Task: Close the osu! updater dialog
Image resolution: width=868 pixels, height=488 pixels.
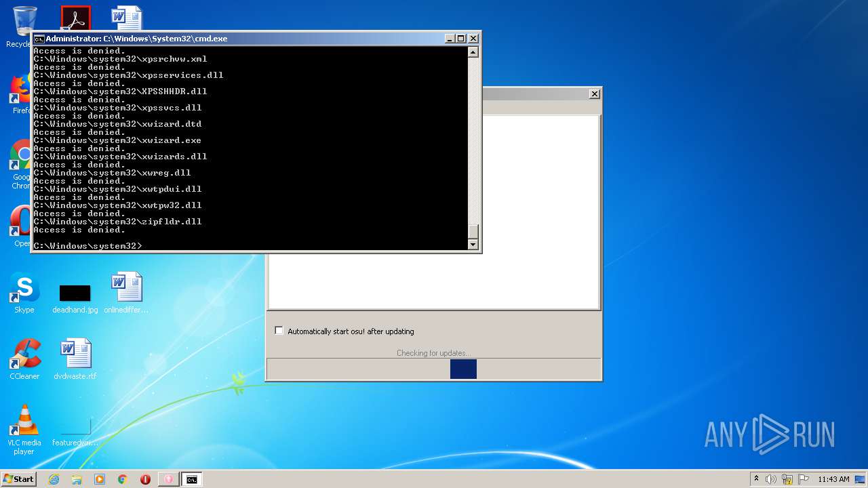Action: [595, 94]
